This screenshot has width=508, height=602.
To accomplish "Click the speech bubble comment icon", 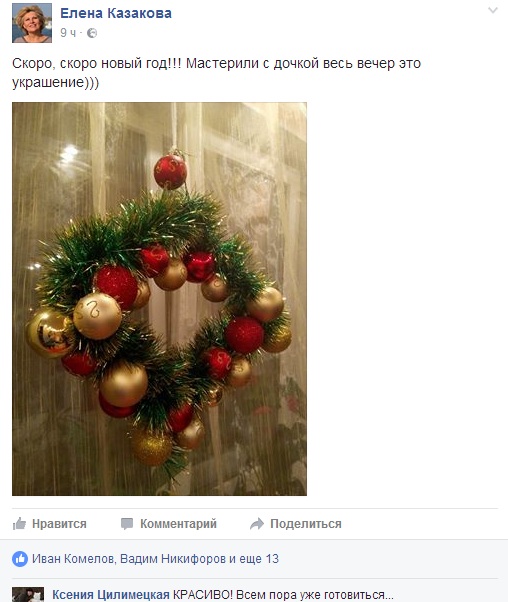I will (127, 524).
